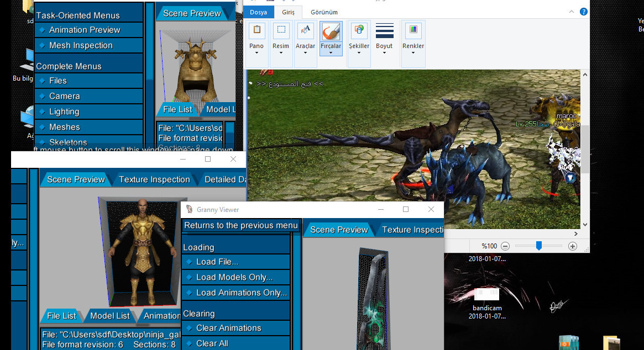
Task: Expand the Şekiller dropdown arrow
Action: coord(359,53)
